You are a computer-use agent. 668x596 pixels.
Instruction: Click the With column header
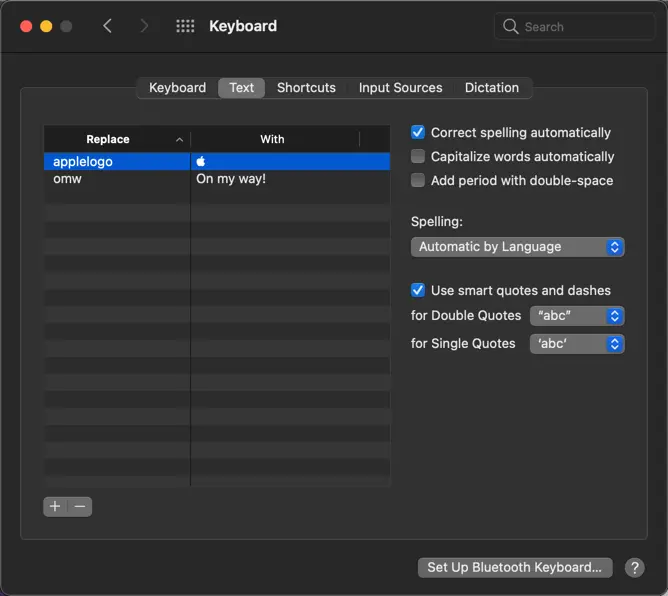click(x=272, y=139)
